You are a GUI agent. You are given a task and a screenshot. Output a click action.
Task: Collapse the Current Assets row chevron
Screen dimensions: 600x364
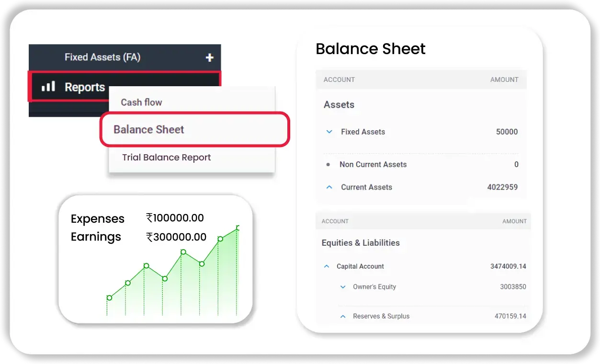[x=329, y=187]
